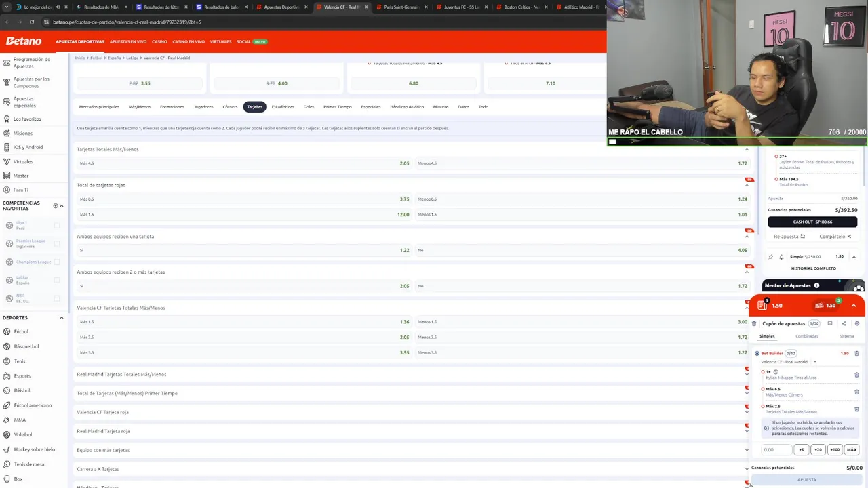Image resolution: width=868 pixels, height=488 pixels.
Task: Remove Más 2.5 Tarjetas Totales selection
Action: click(856, 409)
